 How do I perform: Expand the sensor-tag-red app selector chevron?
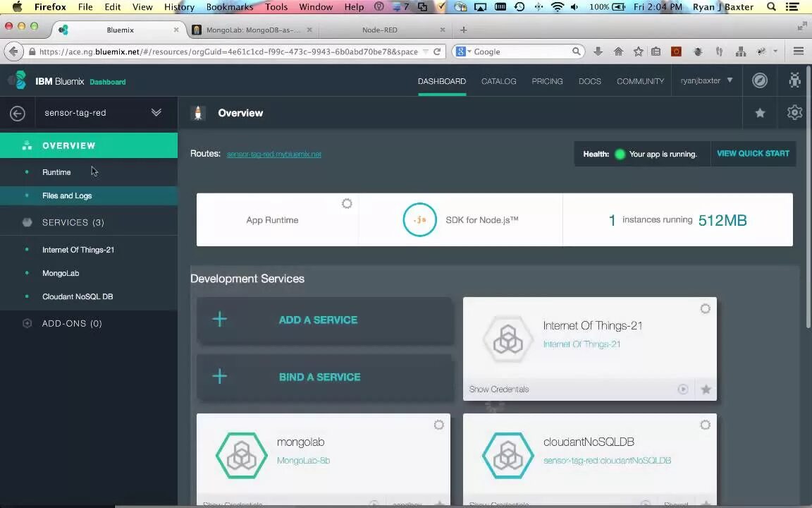pyautogui.click(x=156, y=112)
